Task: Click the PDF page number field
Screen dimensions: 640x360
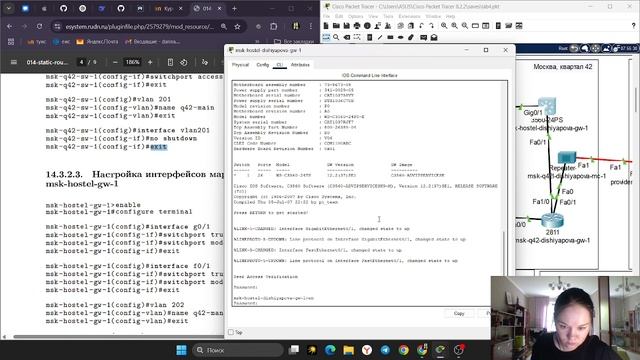Action: (x=82, y=62)
